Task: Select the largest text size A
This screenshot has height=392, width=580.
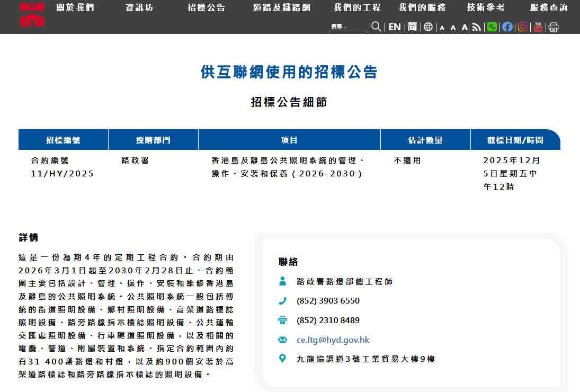Action: pyautogui.click(x=465, y=27)
